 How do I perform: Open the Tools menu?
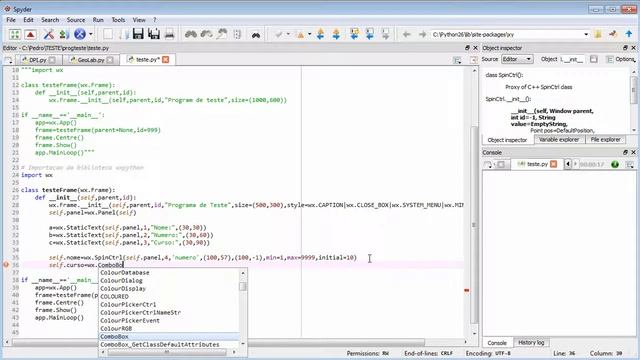(x=118, y=20)
